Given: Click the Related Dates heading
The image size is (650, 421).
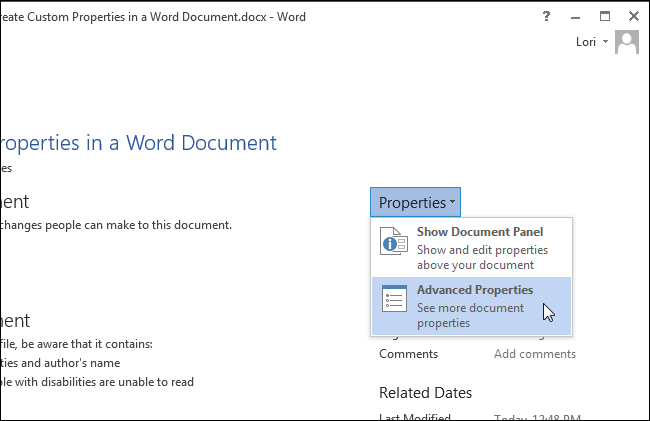Looking at the screenshot, I should point(425,393).
